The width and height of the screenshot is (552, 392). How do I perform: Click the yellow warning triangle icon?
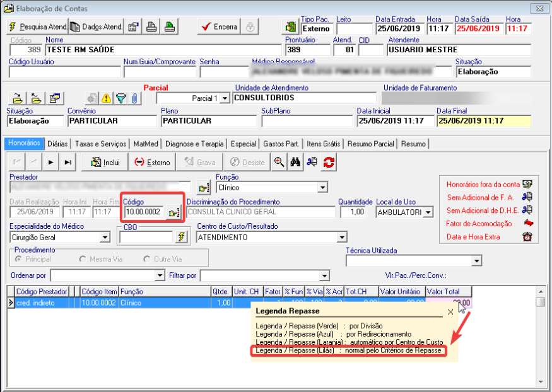pos(106,98)
